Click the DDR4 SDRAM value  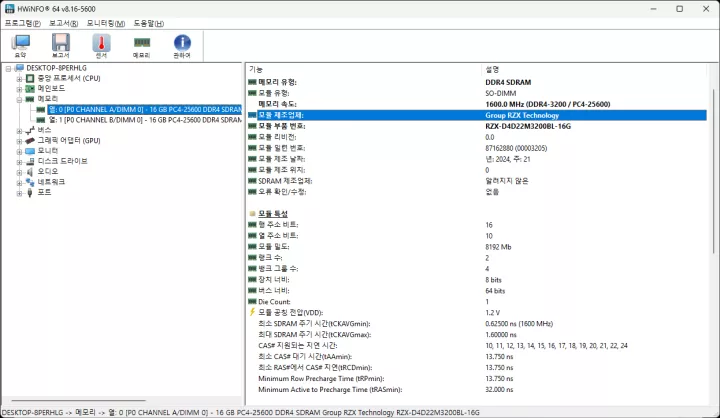[x=508, y=82]
